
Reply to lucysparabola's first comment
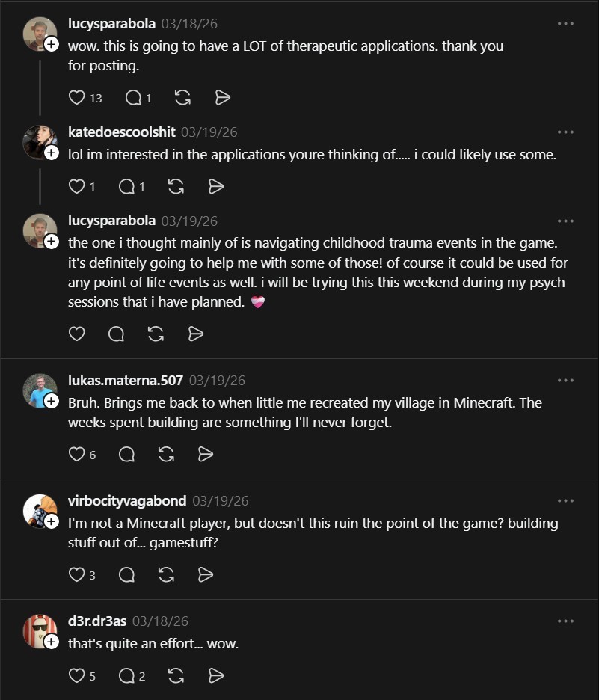(133, 97)
